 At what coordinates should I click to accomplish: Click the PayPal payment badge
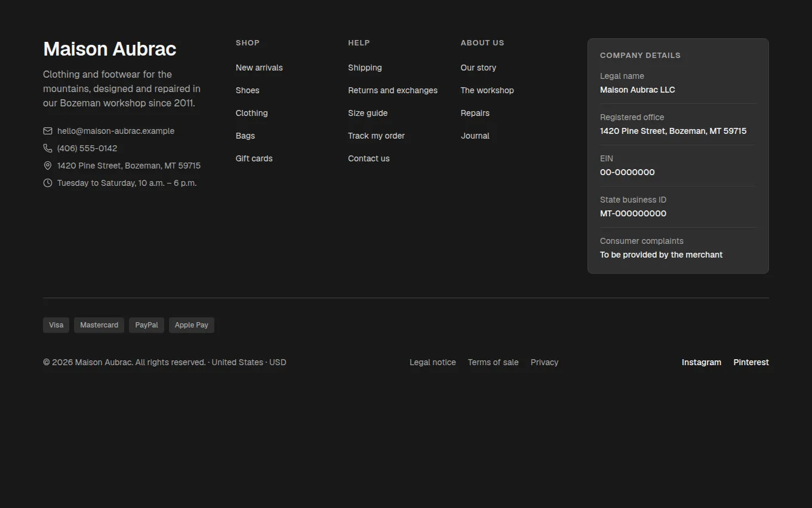tap(146, 325)
